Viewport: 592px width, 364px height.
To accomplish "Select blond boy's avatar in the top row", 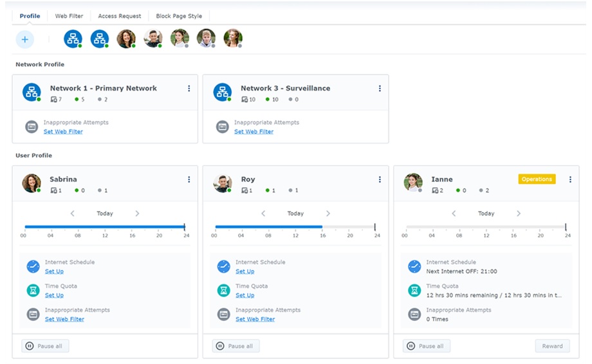I will click(x=206, y=39).
